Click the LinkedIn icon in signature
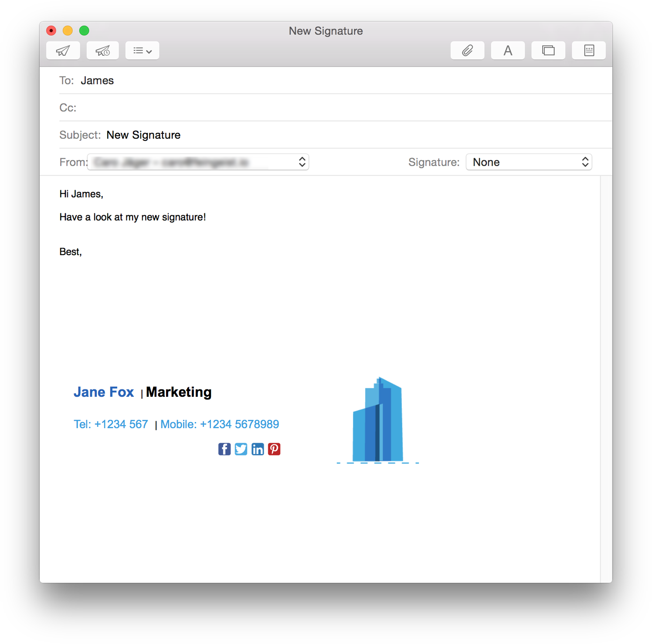 [x=258, y=449]
